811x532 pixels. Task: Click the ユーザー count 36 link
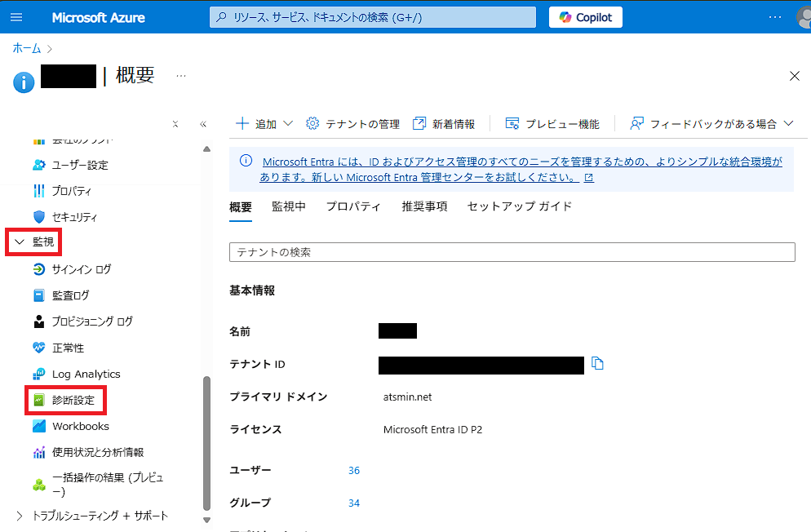click(x=353, y=470)
